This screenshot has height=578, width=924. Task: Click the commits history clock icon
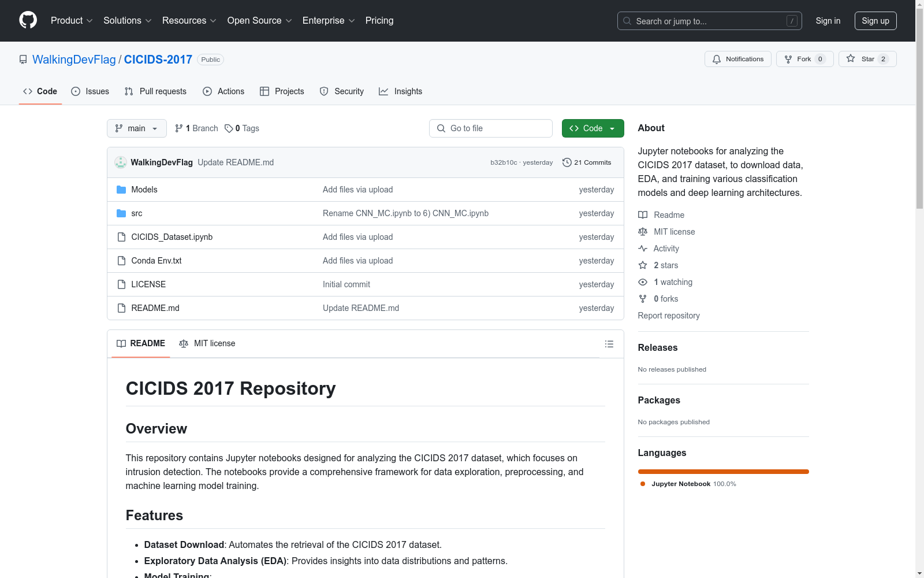(567, 162)
